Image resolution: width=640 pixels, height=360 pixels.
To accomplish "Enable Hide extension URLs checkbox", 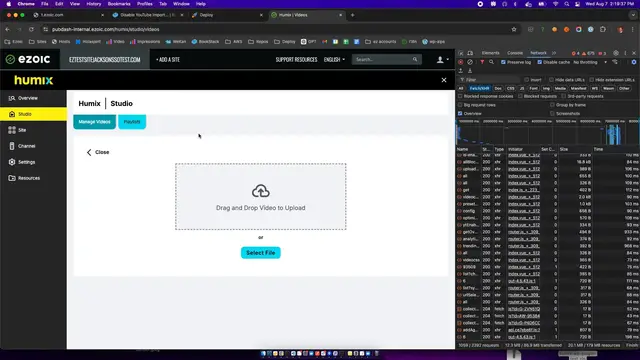I will click(591, 80).
